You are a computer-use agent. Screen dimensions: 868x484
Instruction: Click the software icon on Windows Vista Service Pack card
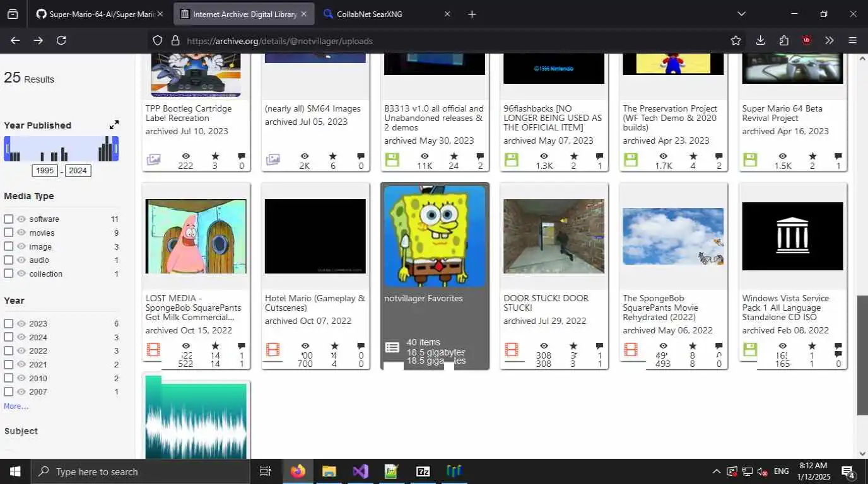coord(749,349)
